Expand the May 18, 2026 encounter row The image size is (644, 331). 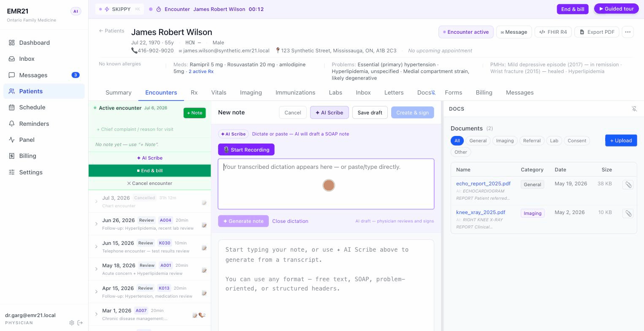pyautogui.click(x=96, y=269)
